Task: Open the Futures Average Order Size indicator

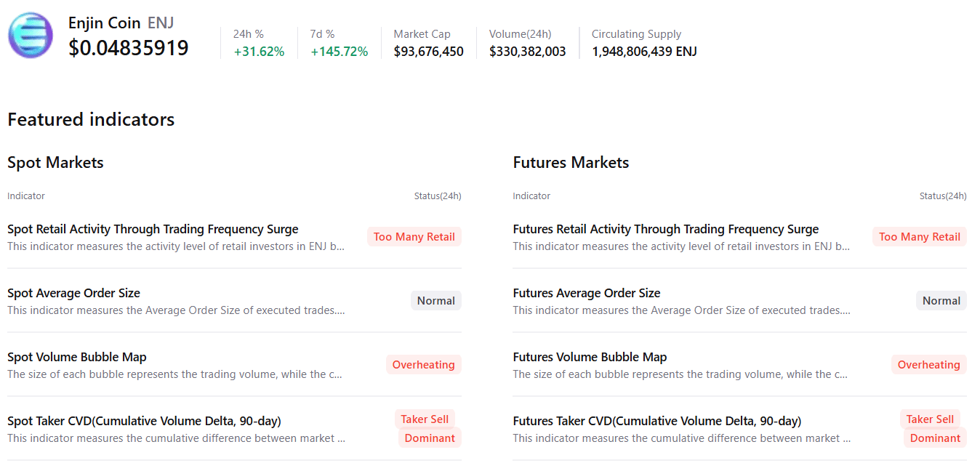Action: [x=587, y=294]
